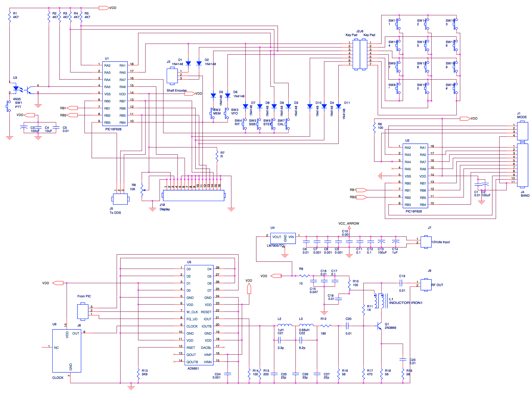Screen dimensions: 532x393
Task: Select the 'LM7805/TO' part label
Action: tap(275, 245)
